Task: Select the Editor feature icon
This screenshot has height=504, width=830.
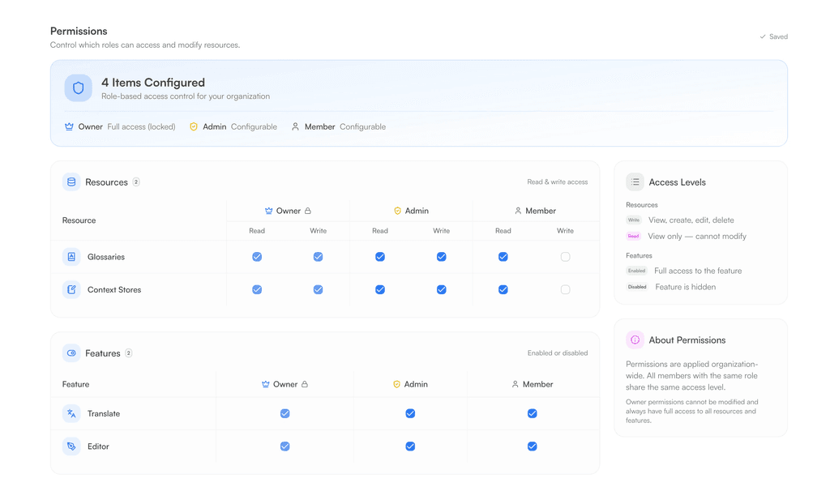Action: 72,446
